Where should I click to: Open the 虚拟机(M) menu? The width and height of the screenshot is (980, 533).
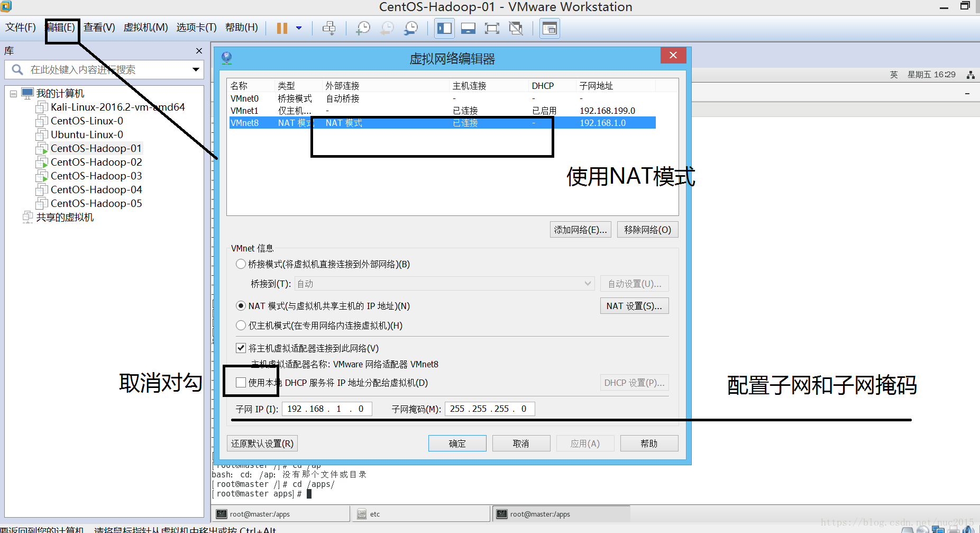click(145, 27)
